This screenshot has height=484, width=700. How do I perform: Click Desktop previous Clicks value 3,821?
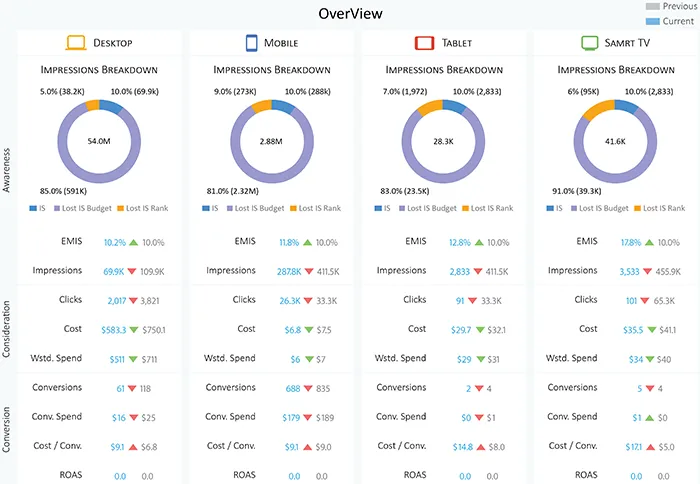(150, 301)
